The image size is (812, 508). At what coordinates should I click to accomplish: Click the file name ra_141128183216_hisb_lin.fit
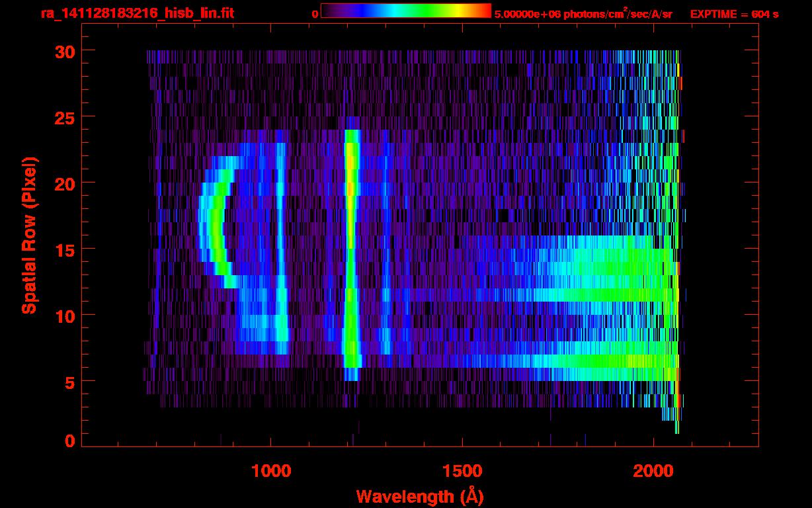137,13
